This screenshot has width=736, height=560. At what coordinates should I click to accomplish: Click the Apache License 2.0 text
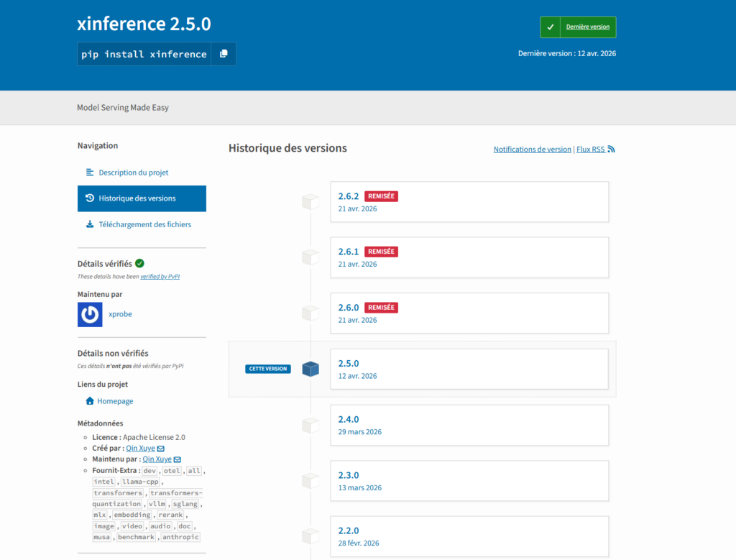click(154, 438)
